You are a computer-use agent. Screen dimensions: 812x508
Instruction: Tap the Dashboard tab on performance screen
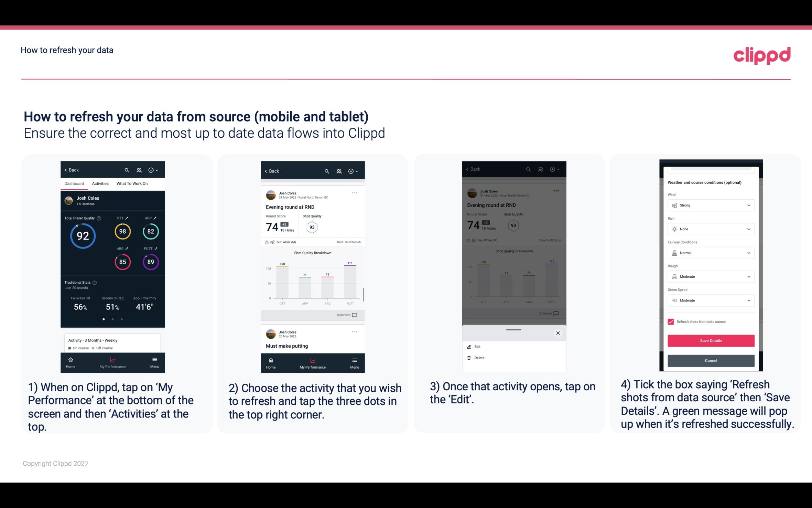coord(74,184)
